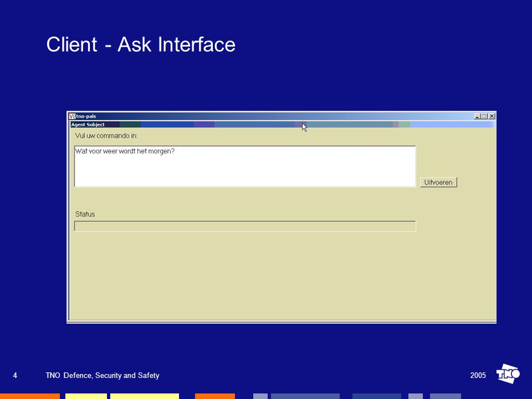The height and width of the screenshot is (399, 532).
Task: Click the text 'Wat voor weer wordt het morgen?'
Action: click(x=125, y=151)
